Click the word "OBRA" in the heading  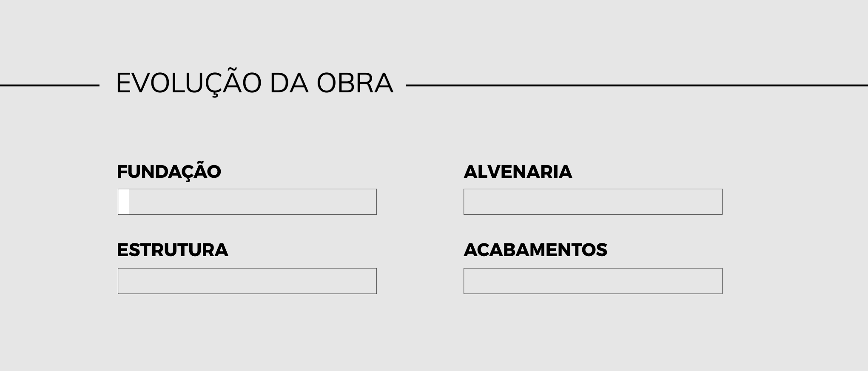(355, 83)
